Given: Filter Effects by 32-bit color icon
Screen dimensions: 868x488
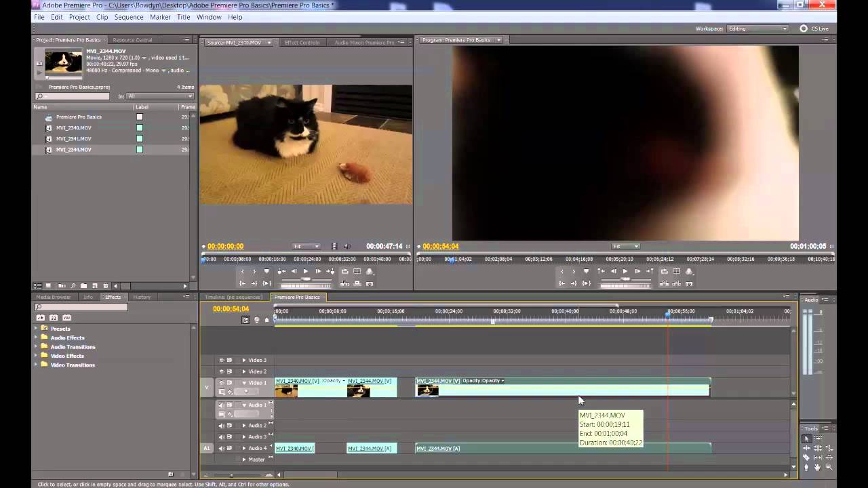Looking at the screenshot, I should coord(54,317).
